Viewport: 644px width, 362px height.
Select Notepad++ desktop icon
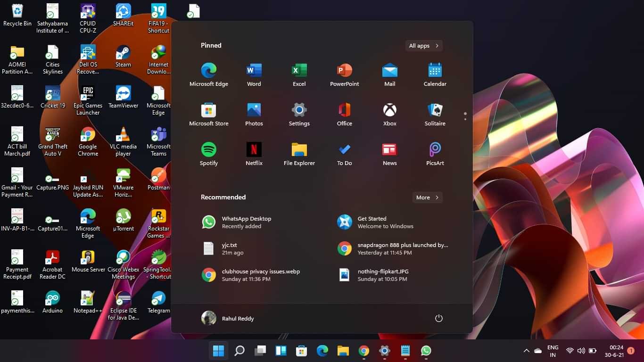[88, 302]
